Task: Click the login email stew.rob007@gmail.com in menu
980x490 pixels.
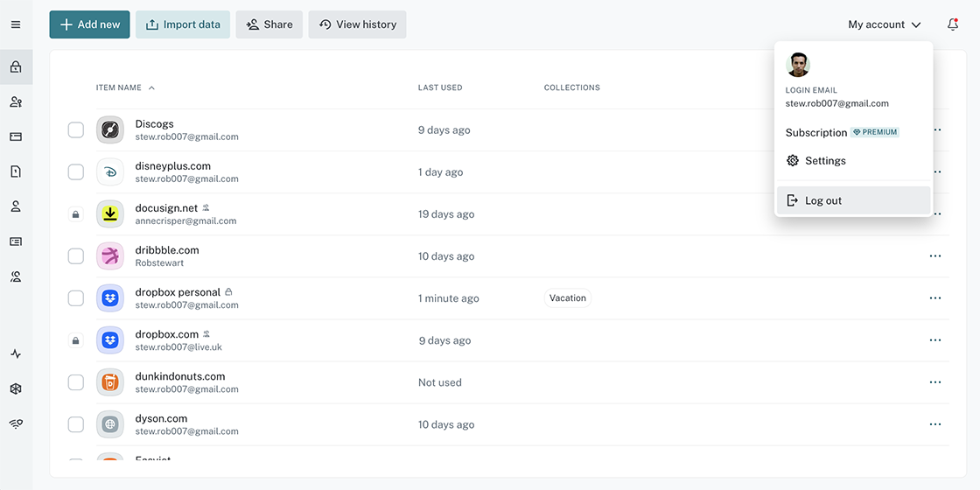Action: point(836,104)
